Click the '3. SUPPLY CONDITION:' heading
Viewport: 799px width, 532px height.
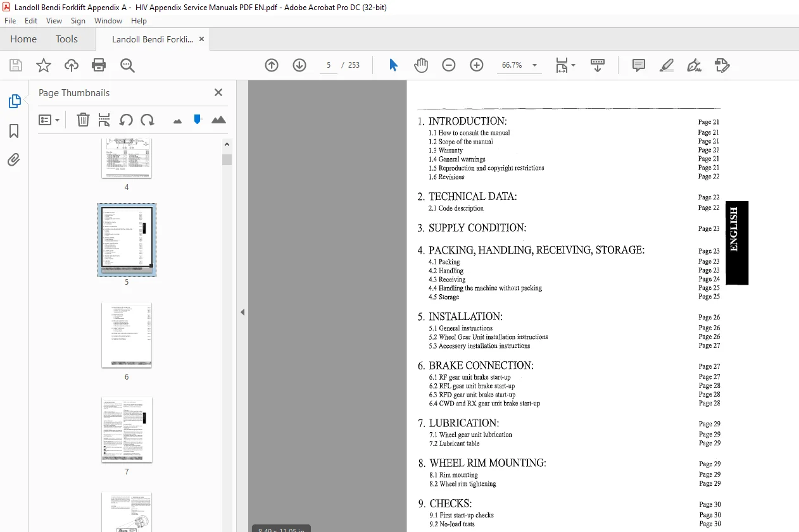click(x=472, y=228)
